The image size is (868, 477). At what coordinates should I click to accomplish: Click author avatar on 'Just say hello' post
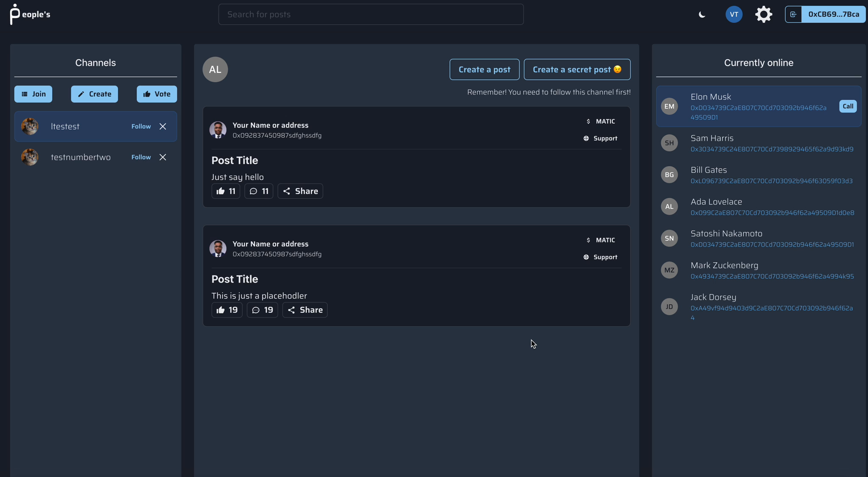[218, 130]
